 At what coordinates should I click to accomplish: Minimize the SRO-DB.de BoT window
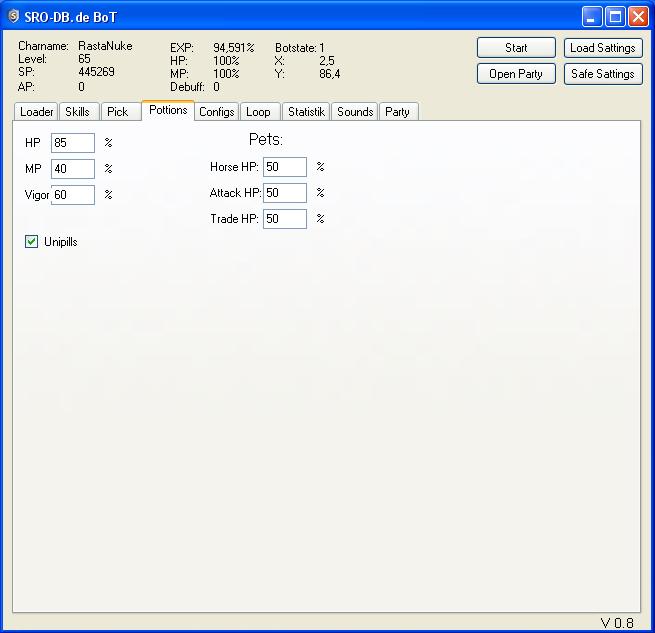(x=592, y=17)
